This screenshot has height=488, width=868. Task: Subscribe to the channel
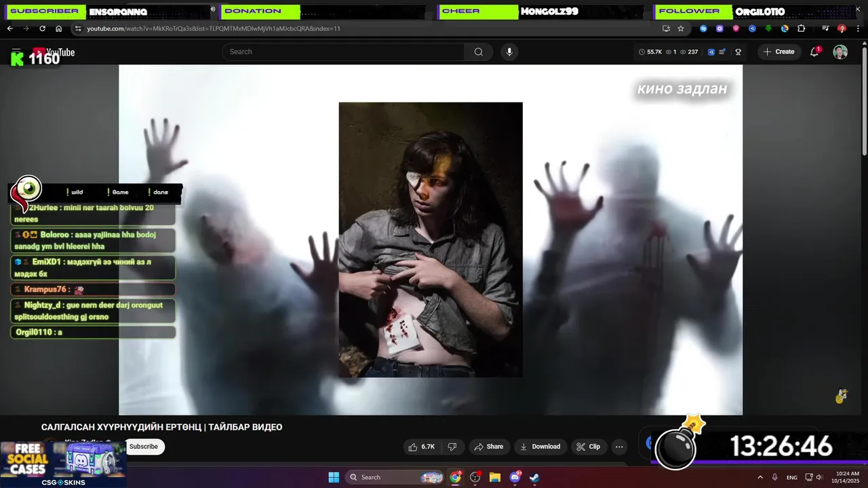click(x=144, y=447)
